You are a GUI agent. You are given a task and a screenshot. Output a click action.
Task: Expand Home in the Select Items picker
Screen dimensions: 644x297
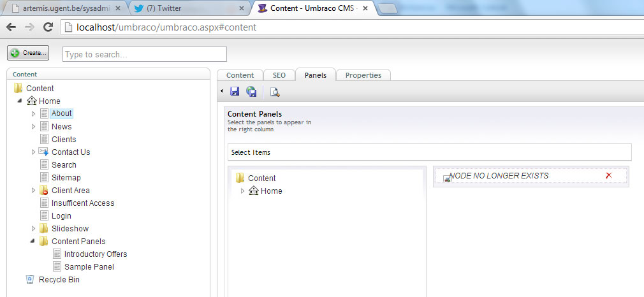pyautogui.click(x=242, y=191)
